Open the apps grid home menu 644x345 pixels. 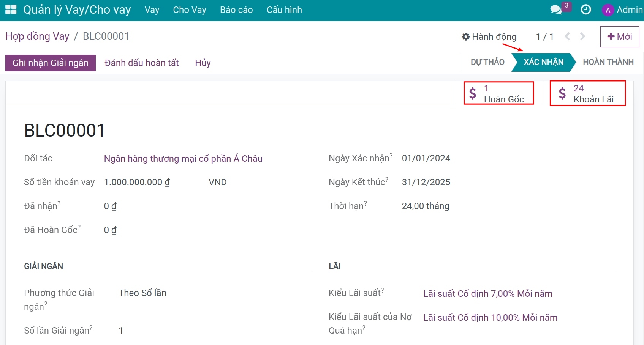11,9
